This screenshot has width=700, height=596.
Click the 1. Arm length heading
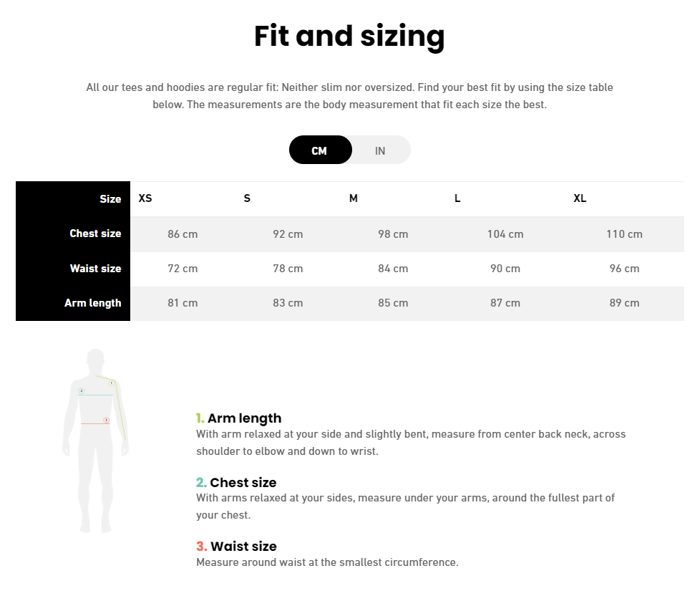pos(239,418)
